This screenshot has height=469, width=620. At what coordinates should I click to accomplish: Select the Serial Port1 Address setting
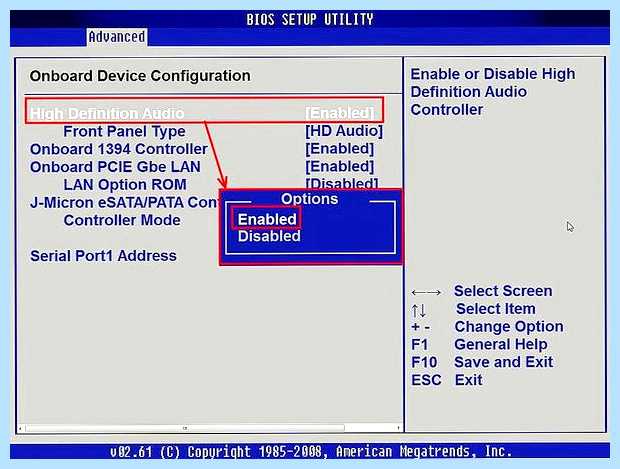click(103, 256)
